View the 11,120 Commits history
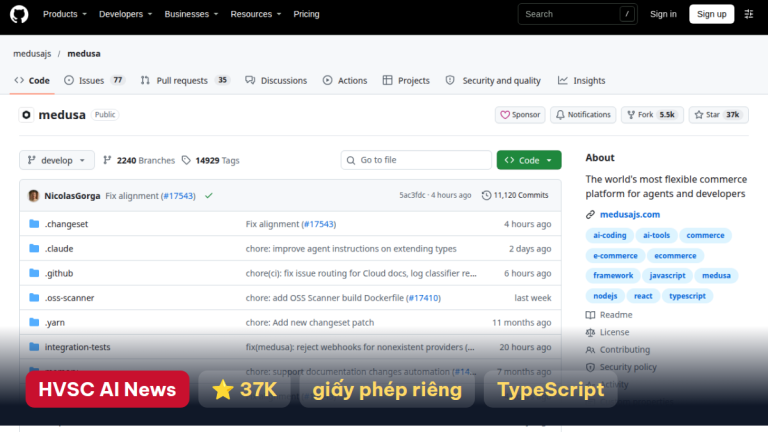This screenshot has width=768, height=432. click(515, 195)
